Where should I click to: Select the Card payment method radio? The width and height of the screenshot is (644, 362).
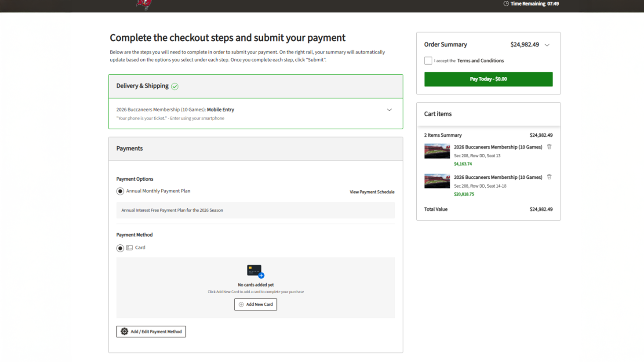[120, 248]
